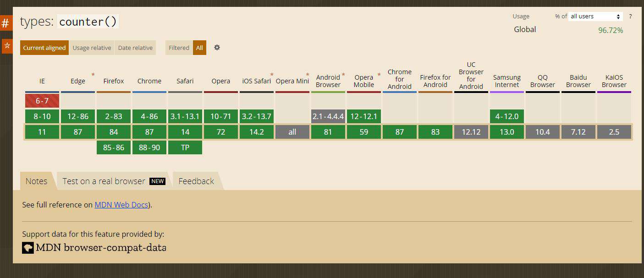Click the IE 11 cell
The image size is (644, 278).
[x=42, y=132]
